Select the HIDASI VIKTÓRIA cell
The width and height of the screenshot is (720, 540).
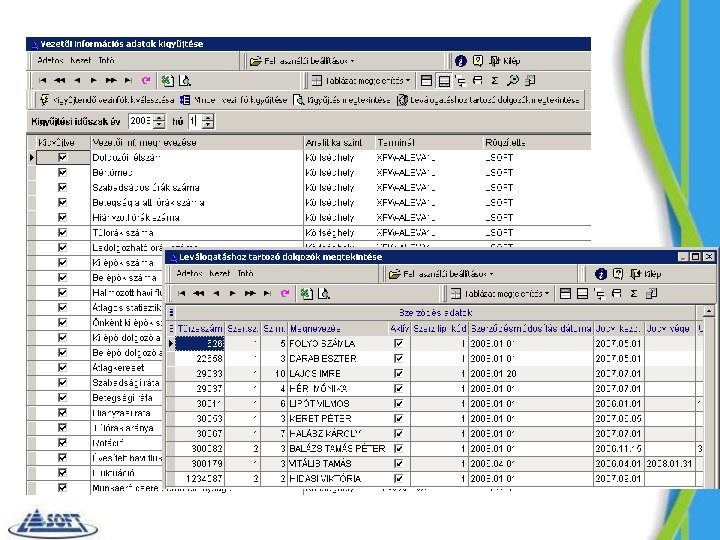(x=338, y=479)
